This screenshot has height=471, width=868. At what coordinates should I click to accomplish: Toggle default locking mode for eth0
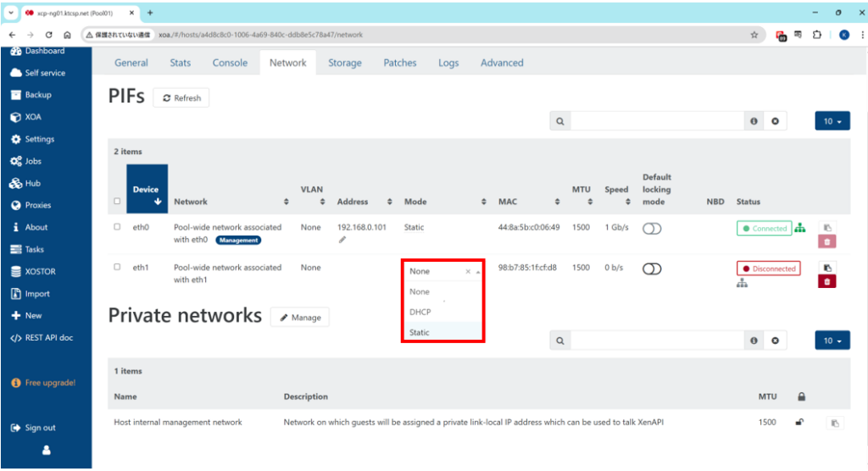pyautogui.click(x=651, y=228)
